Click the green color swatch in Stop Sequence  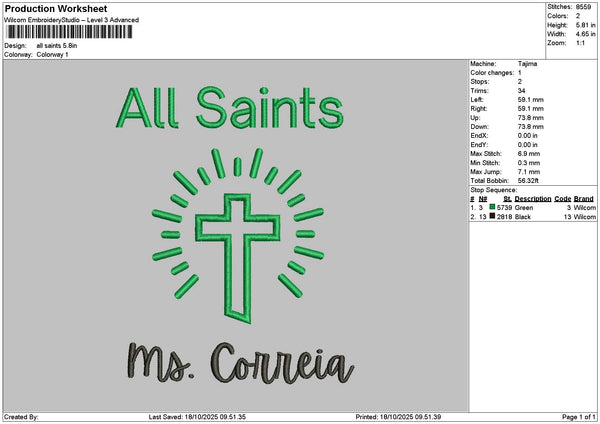click(492, 207)
